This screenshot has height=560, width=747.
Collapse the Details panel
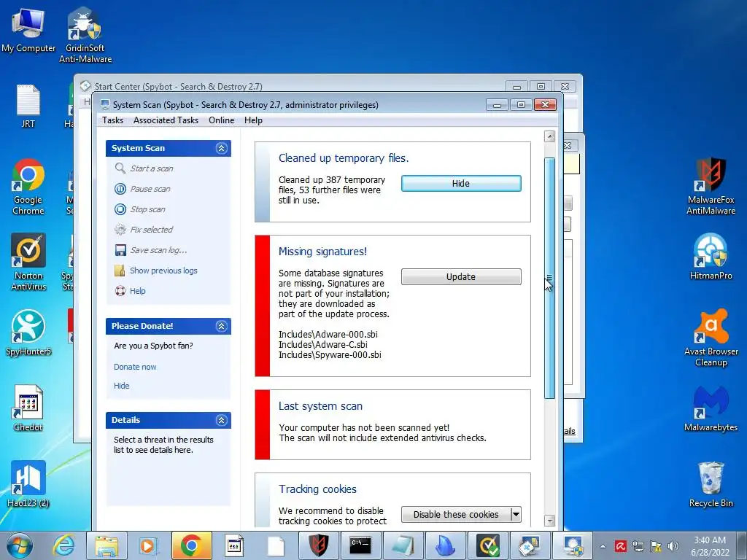click(222, 420)
